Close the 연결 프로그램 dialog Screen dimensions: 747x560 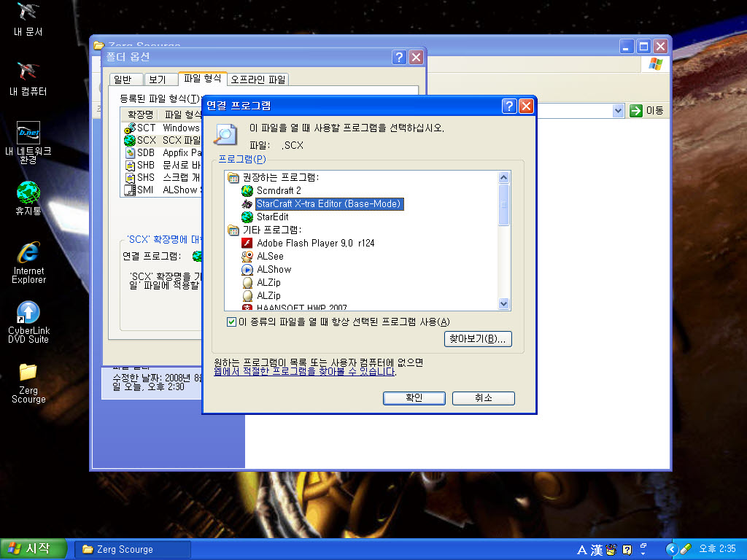click(x=526, y=106)
